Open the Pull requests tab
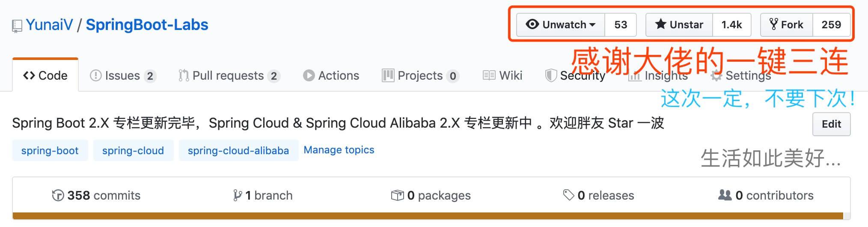Screen dimensions: 868x227 point(228,76)
